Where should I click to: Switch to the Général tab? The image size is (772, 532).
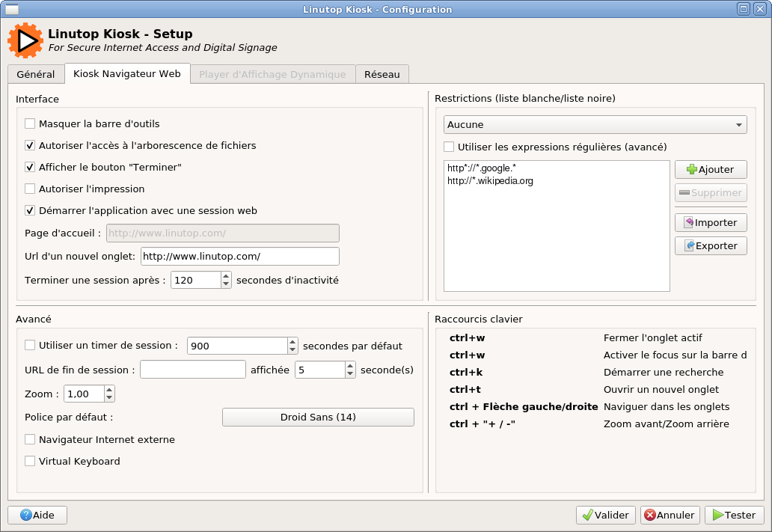[35, 74]
